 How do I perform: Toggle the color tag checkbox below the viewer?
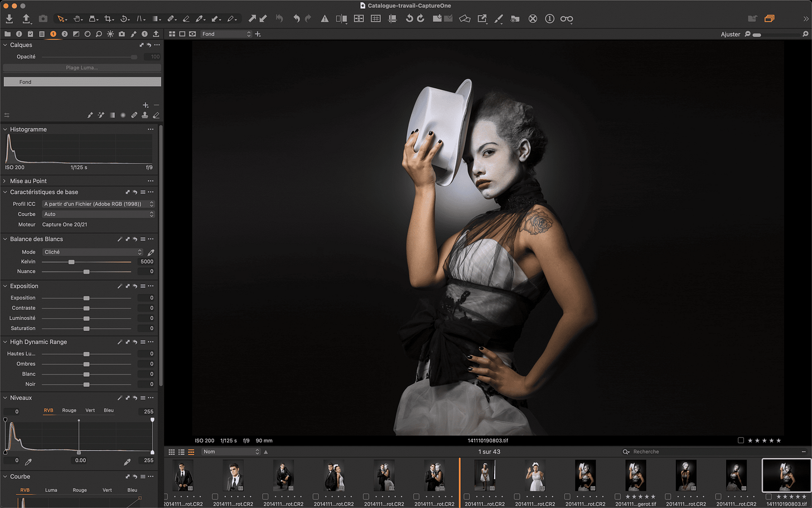coord(741,440)
